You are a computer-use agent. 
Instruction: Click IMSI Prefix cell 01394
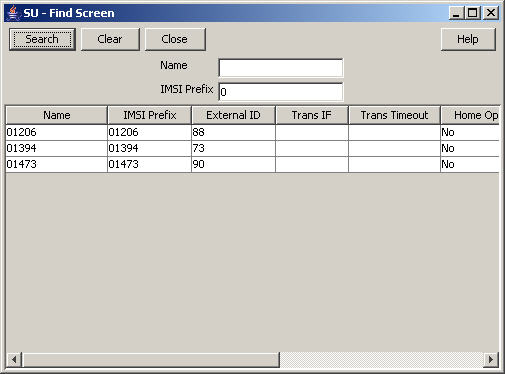pyautogui.click(x=150, y=148)
